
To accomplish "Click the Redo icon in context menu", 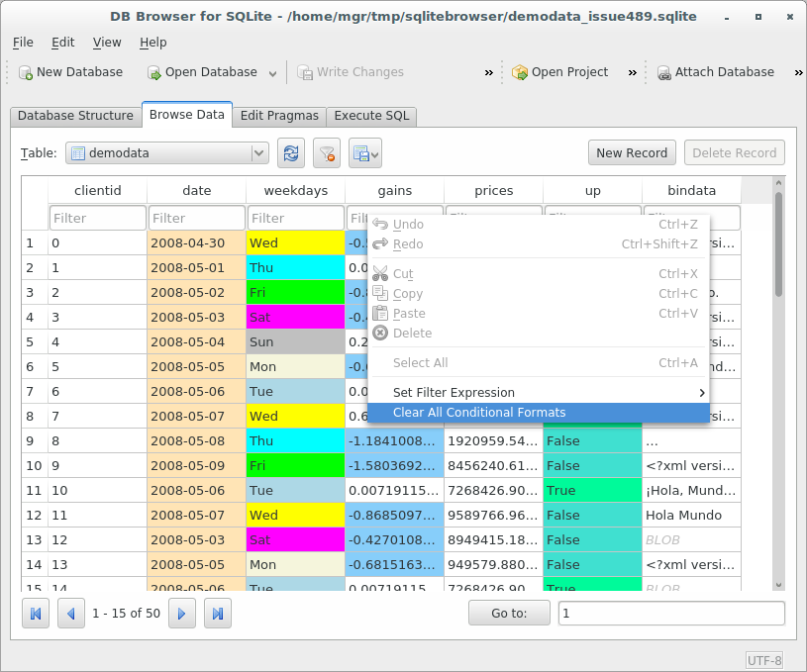I will [x=380, y=243].
